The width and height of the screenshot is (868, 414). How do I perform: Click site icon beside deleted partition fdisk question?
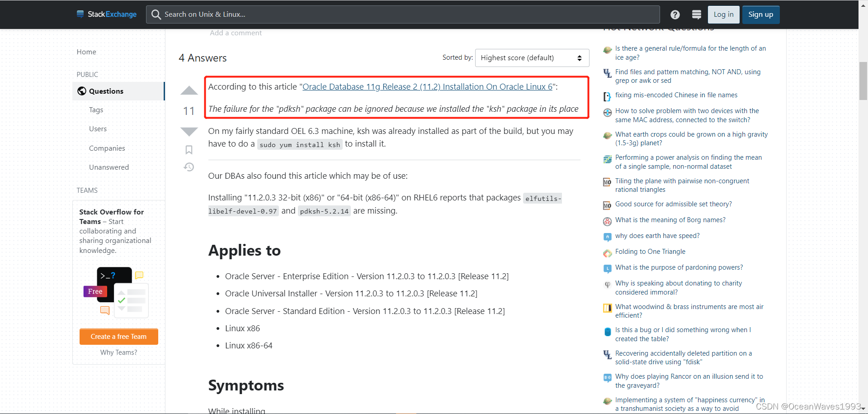coord(608,355)
